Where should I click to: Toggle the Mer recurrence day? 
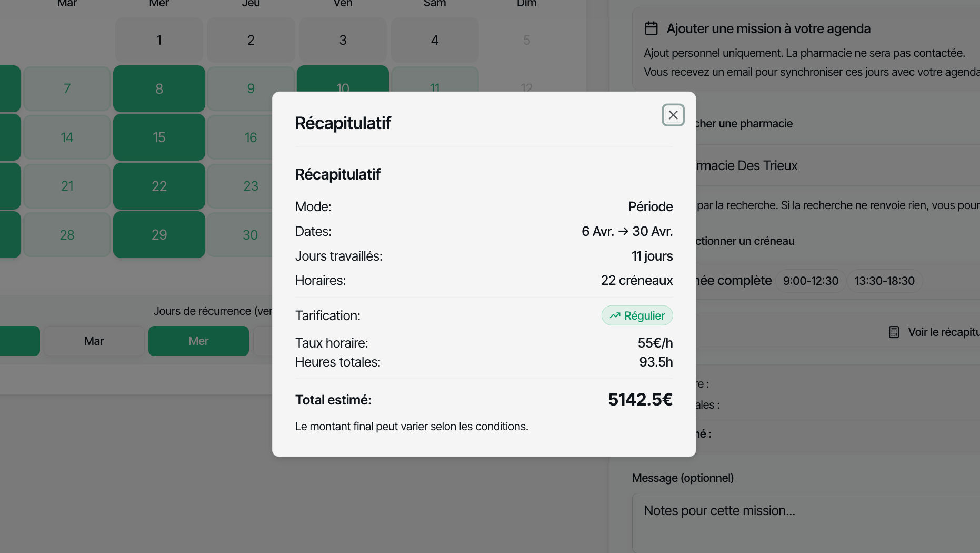click(x=198, y=341)
